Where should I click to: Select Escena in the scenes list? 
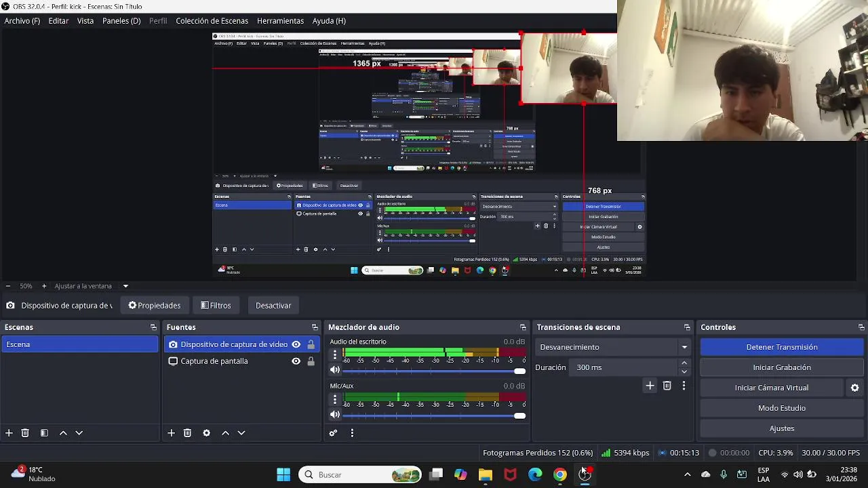[79, 344]
